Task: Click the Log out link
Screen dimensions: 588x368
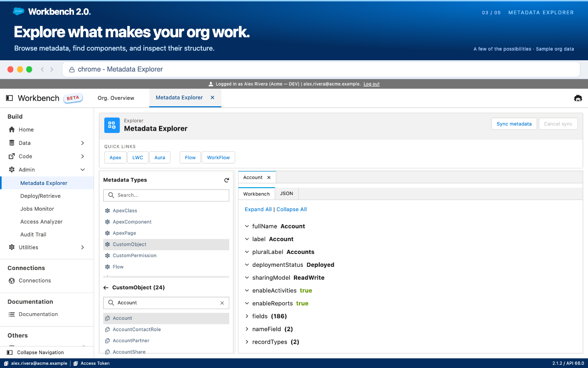Action: tap(372, 84)
